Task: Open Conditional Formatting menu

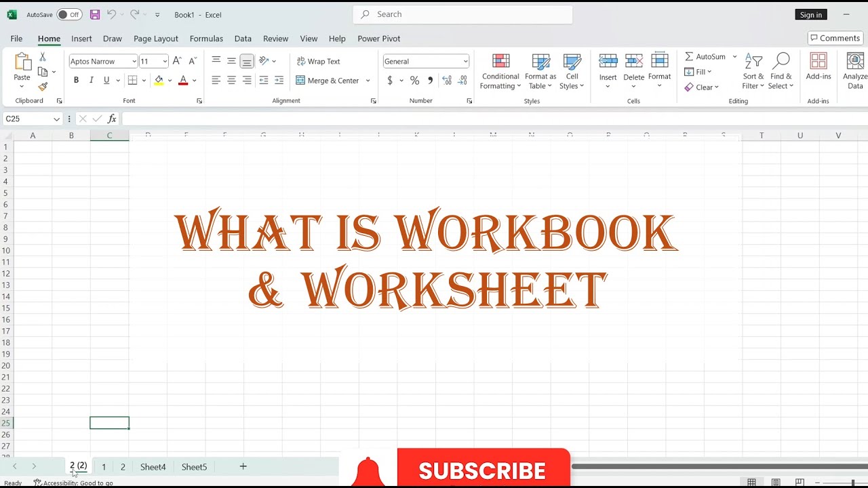Action: [x=500, y=72]
